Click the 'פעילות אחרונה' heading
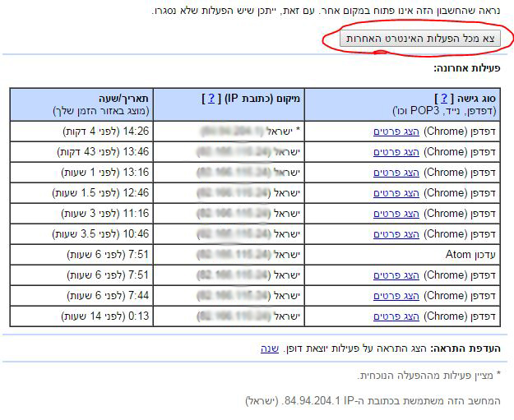514x420 pixels. (x=467, y=68)
